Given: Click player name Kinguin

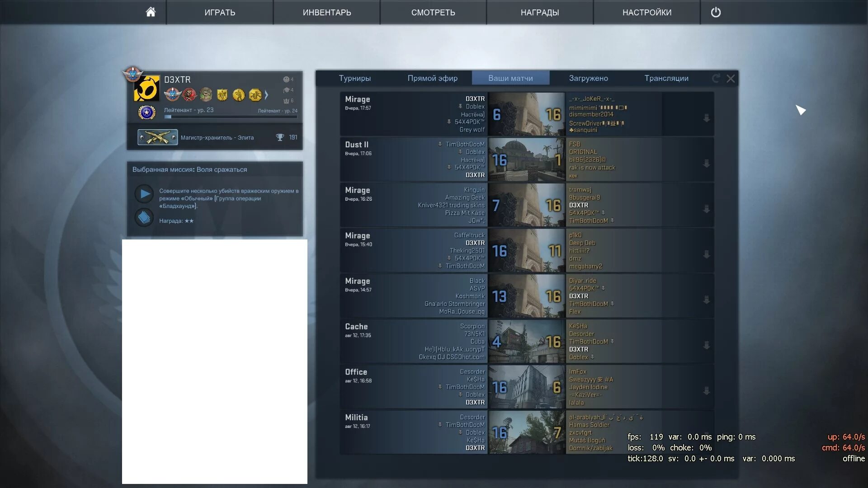Looking at the screenshot, I should (474, 190).
